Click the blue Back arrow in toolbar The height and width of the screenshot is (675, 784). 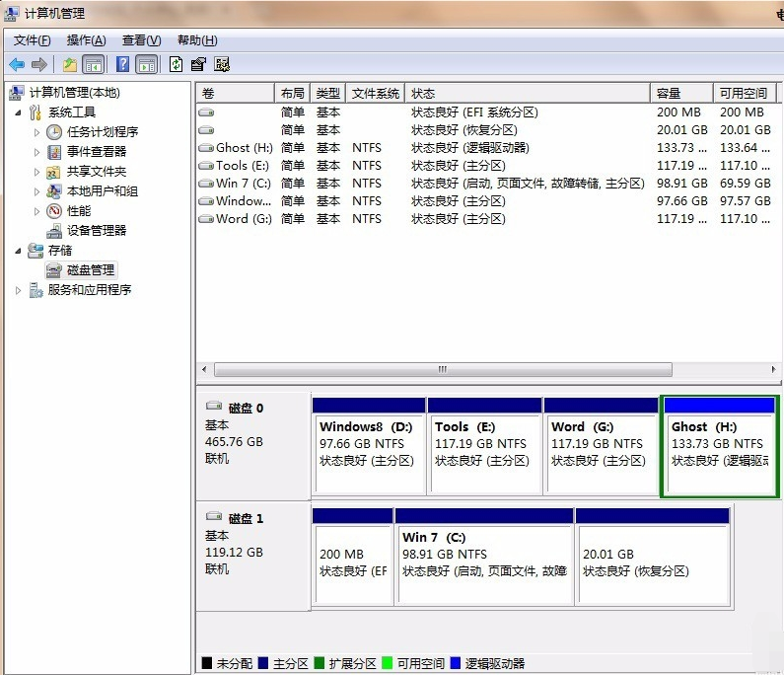(17, 64)
